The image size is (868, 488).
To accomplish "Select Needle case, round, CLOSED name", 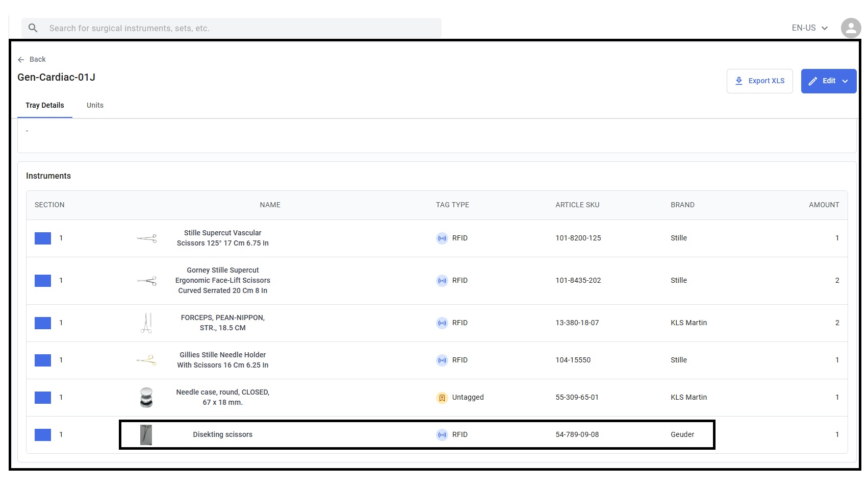I will click(x=223, y=397).
